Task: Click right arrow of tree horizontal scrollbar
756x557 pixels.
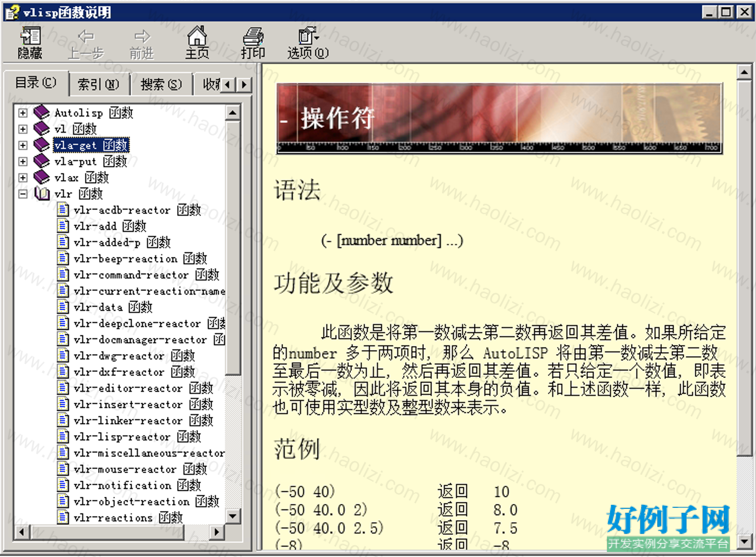Action: 216,532
